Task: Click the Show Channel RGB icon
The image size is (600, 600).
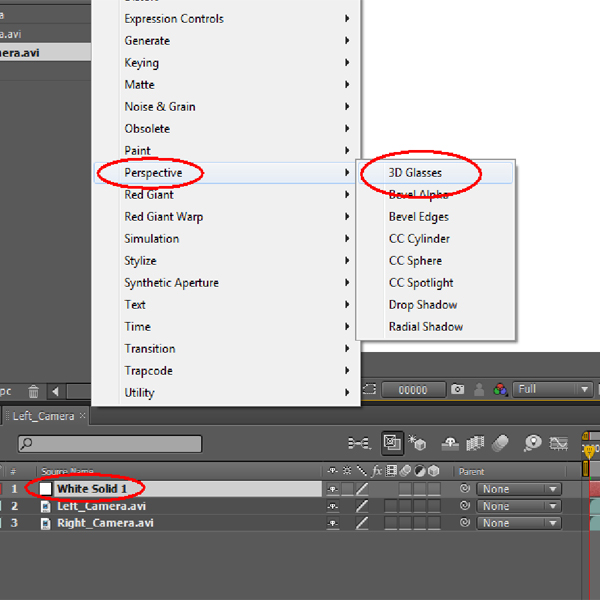Action: [499, 390]
